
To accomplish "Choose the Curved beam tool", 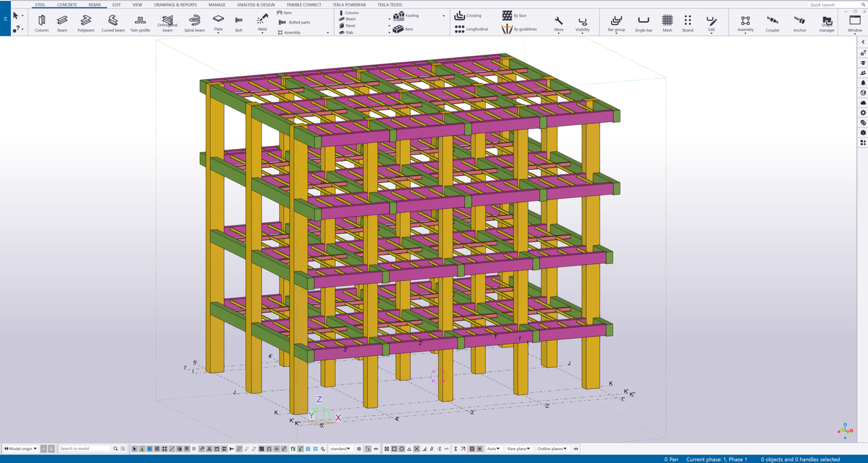I will (x=113, y=22).
